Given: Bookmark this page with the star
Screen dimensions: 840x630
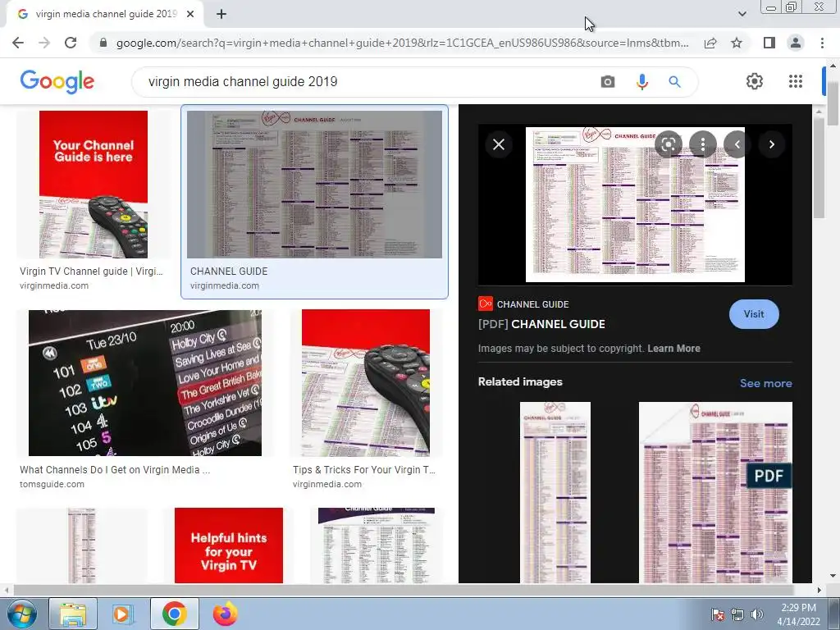Looking at the screenshot, I should point(737,43).
